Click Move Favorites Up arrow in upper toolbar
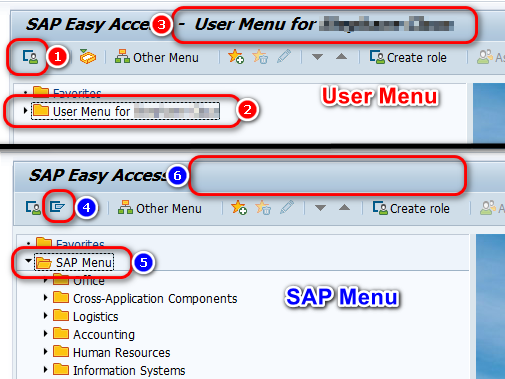 [x=341, y=57]
